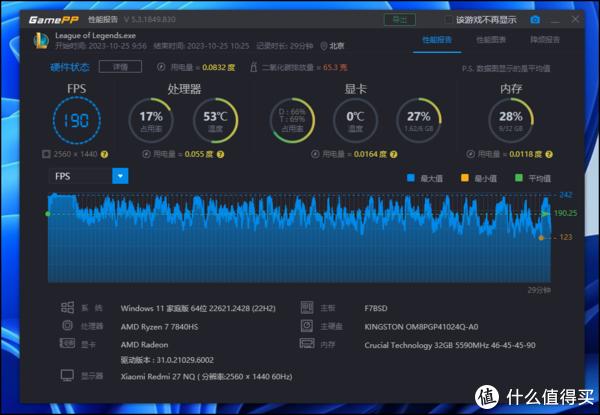The width and height of the screenshot is (600, 415).
Task: Click the 123 minimum value label
Action: point(566,237)
